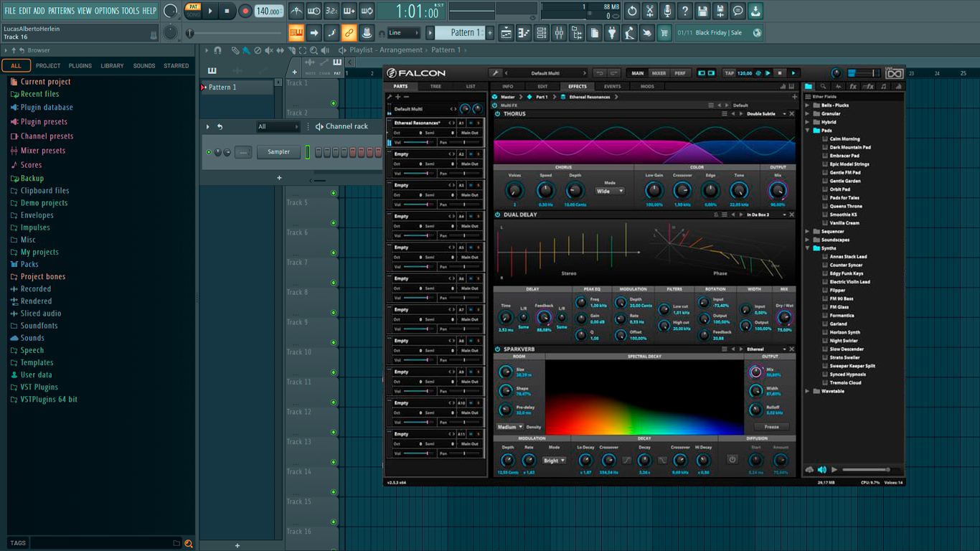
Task: Open the Falcon browser search tab icon
Action: point(823,86)
